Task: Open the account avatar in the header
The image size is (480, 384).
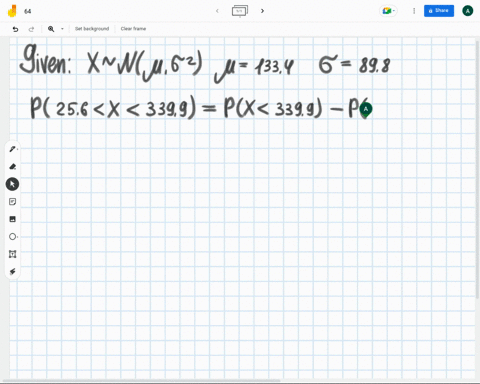Action: (x=468, y=11)
